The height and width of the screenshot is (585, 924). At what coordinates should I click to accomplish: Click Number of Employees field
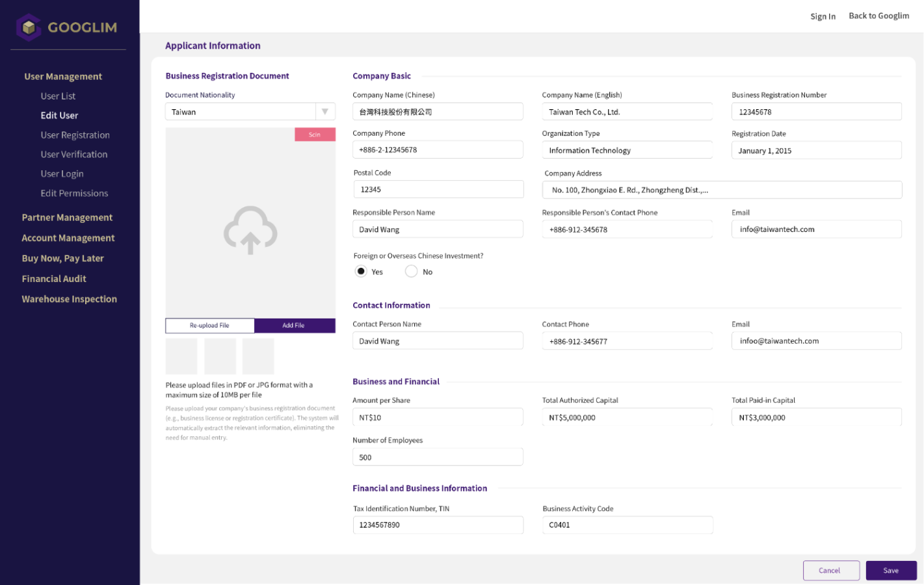click(x=438, y=457)
